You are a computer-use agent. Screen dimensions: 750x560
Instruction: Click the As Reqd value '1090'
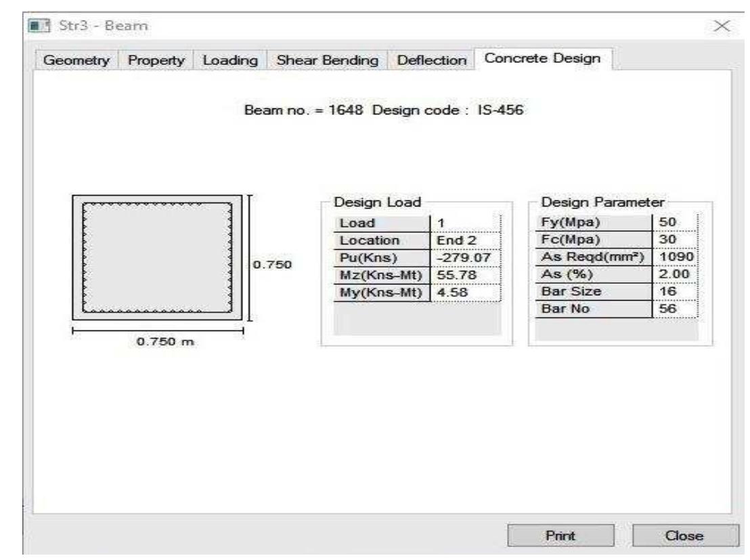coord(675,257)
